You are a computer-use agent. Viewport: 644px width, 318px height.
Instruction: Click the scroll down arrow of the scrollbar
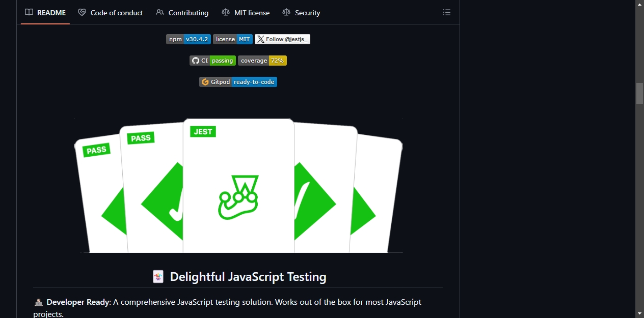point(639,313)
